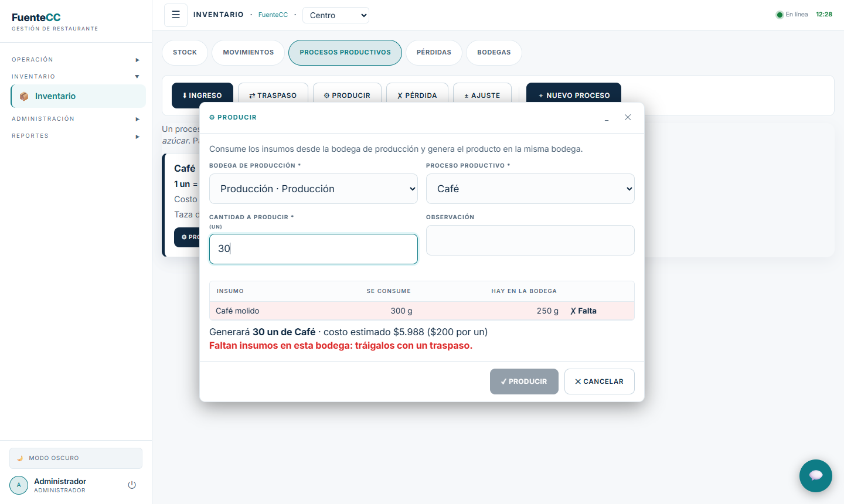Screen dimensions: 844x504
Task: Click the power logout icon beside Administrador
Action: tap(132, 485)
